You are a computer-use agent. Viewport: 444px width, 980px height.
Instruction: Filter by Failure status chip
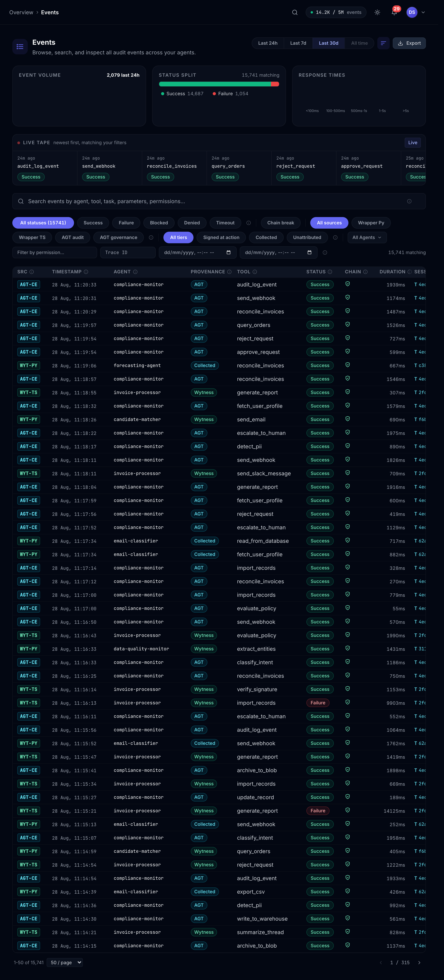click(126, 223)
